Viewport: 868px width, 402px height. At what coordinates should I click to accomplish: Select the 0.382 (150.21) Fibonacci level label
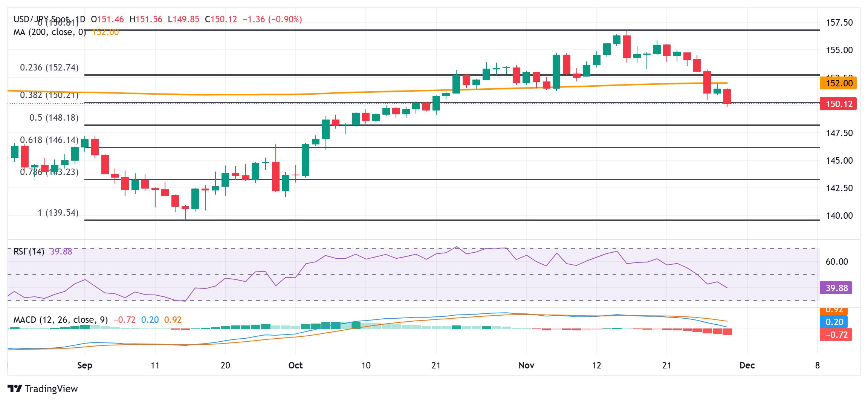coord(49,95)
